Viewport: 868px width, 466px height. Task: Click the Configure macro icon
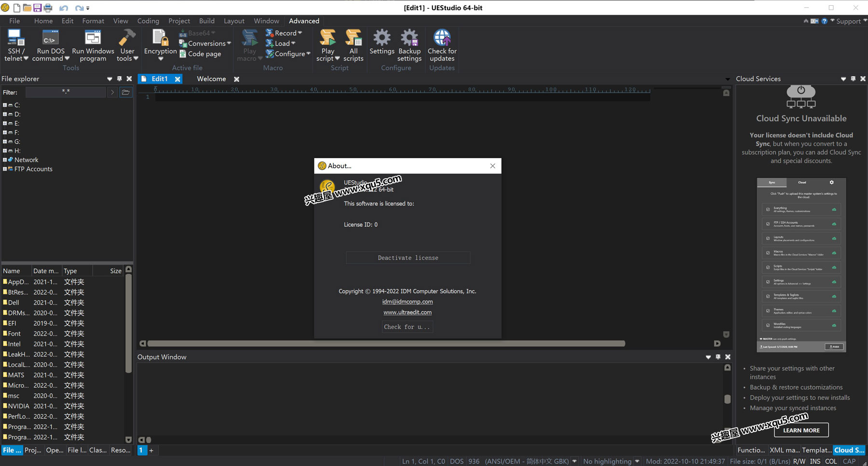point(270,54)
